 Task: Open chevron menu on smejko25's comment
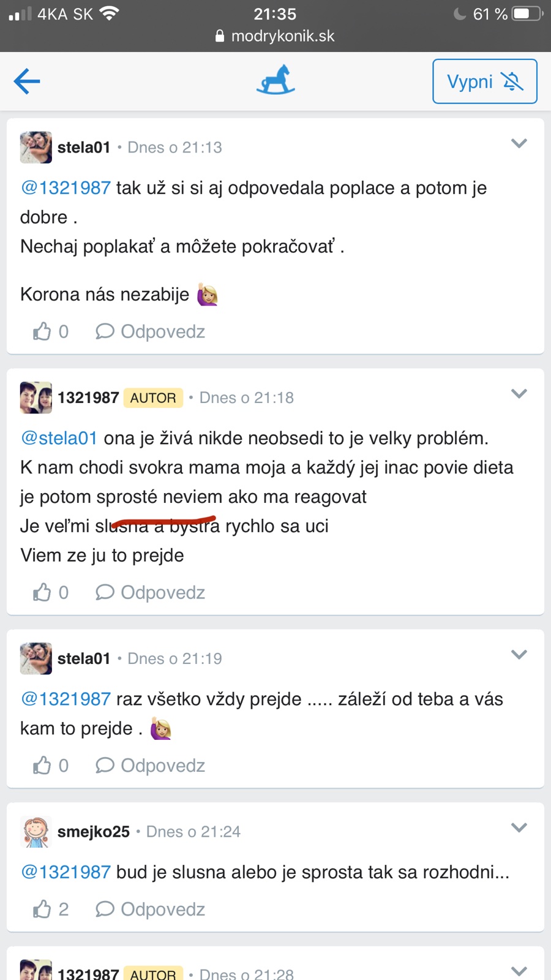coord(519,828)
